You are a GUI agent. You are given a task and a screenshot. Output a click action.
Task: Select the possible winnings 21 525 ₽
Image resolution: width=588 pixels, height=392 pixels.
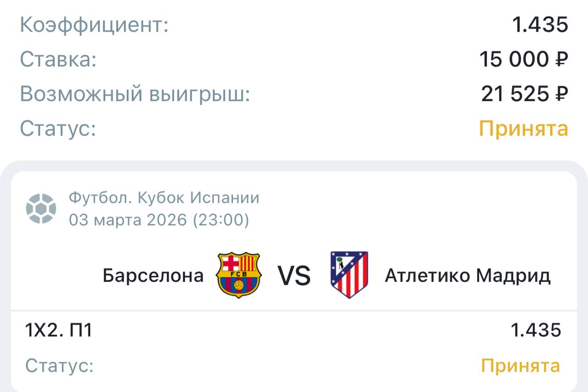525,94
